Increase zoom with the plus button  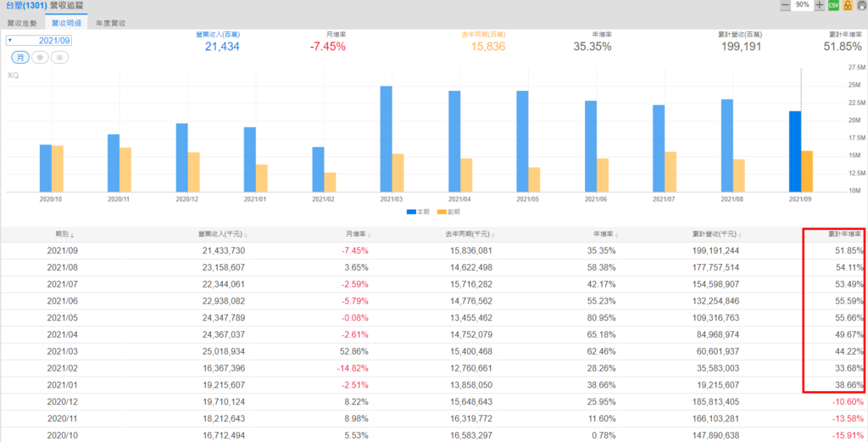820,5
